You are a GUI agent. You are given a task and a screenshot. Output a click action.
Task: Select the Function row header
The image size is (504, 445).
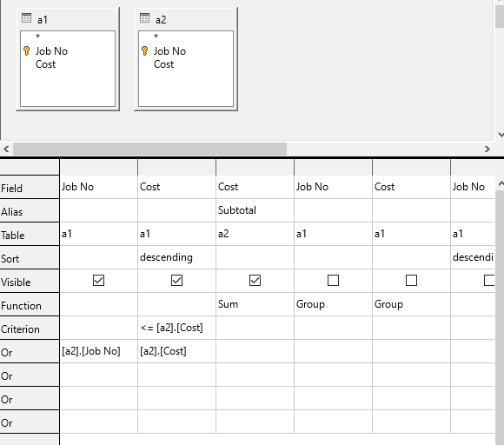(x=30, y=304)
